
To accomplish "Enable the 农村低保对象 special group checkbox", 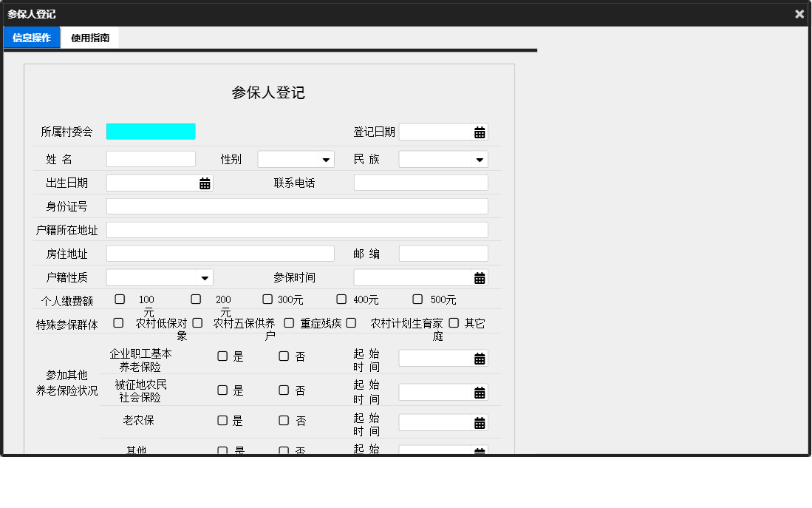I will pyautogui.click(x=118, y=323).
